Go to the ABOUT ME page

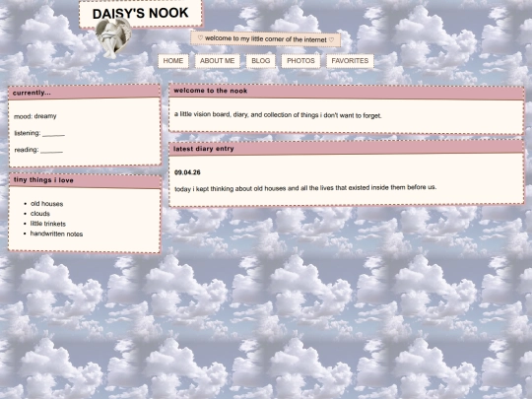pos(217,61)
